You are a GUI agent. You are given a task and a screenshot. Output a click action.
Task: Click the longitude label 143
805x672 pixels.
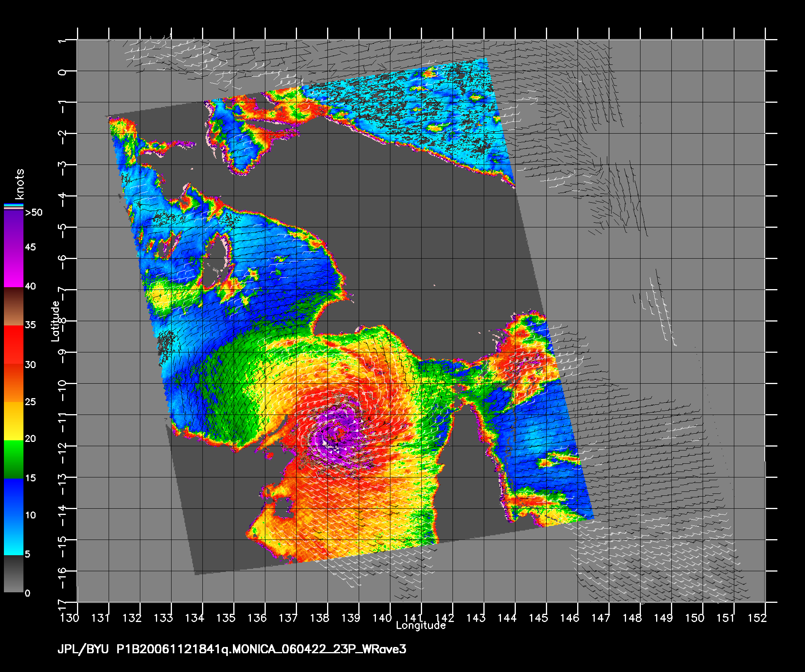(476, 618)
